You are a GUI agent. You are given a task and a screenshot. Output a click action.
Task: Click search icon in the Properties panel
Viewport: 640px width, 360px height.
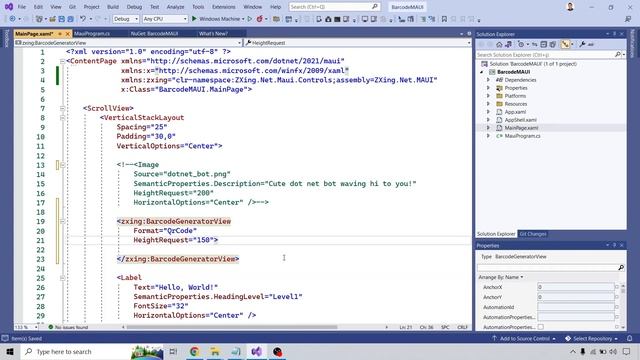click(x=621, y=267)
